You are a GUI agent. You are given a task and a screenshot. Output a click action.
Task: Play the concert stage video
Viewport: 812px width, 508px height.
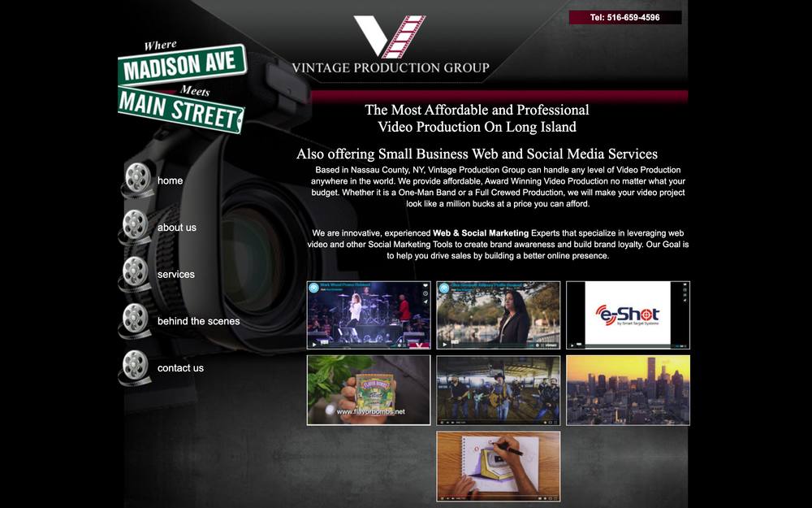click(314, 344)
